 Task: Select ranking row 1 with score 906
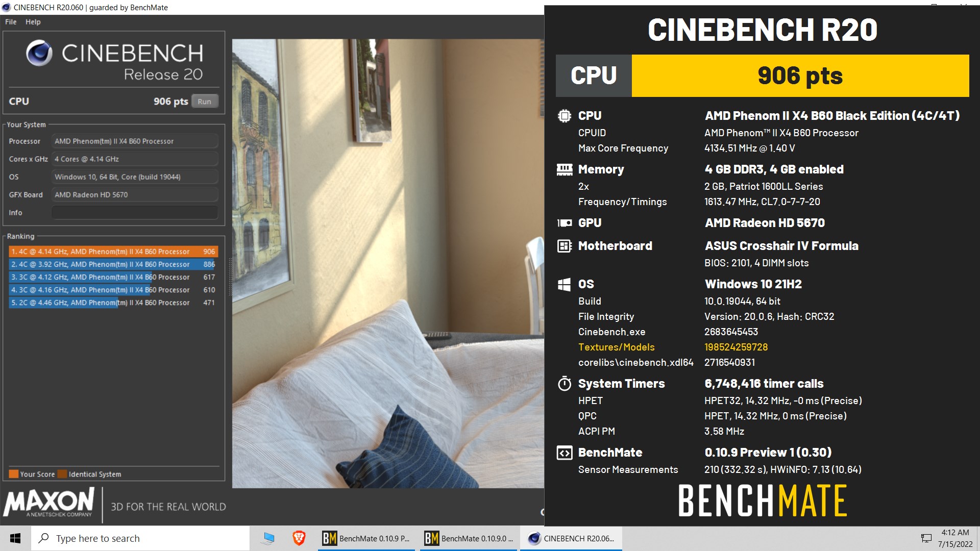[113, 252]
